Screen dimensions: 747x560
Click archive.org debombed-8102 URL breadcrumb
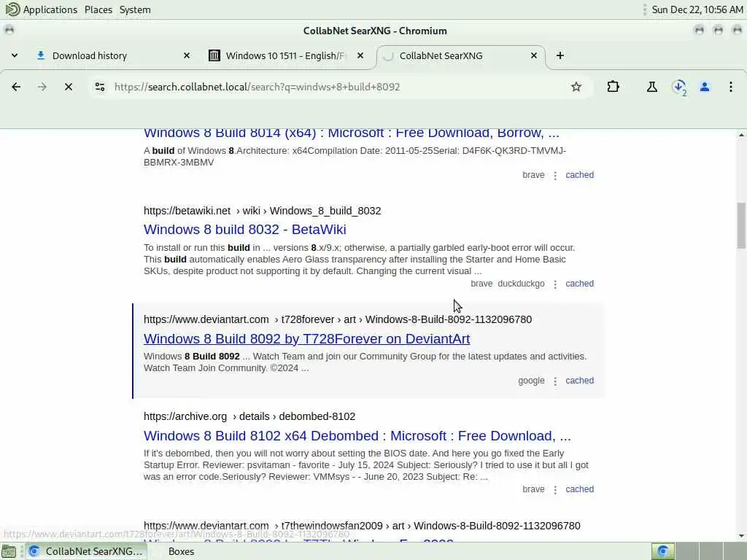tap(249, 416)
